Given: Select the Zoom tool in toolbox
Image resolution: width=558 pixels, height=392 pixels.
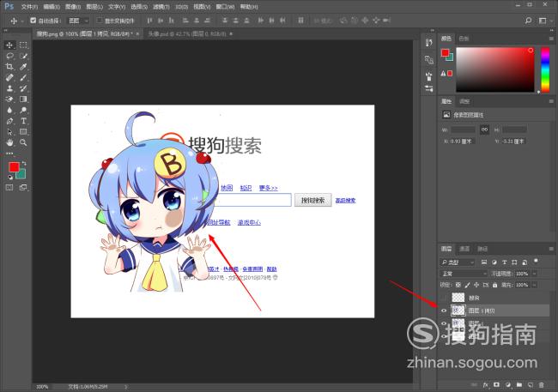Looking at the screenshot, I should [x=23, y=142].
